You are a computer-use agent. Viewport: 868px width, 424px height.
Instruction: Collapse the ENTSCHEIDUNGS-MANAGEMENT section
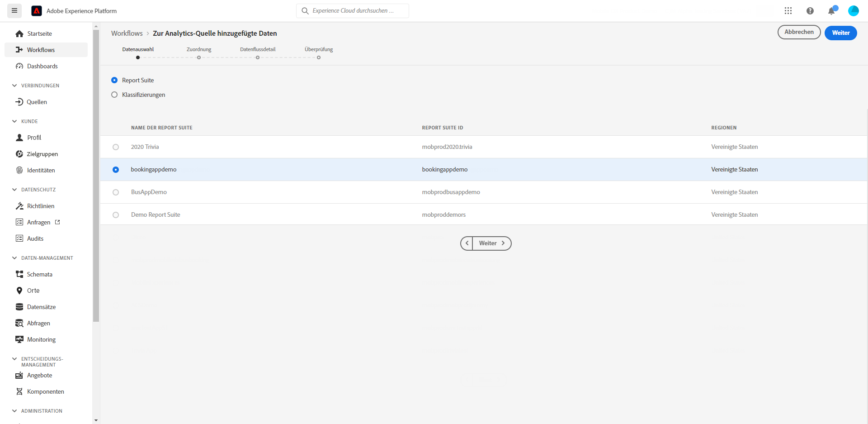(14, 359)
